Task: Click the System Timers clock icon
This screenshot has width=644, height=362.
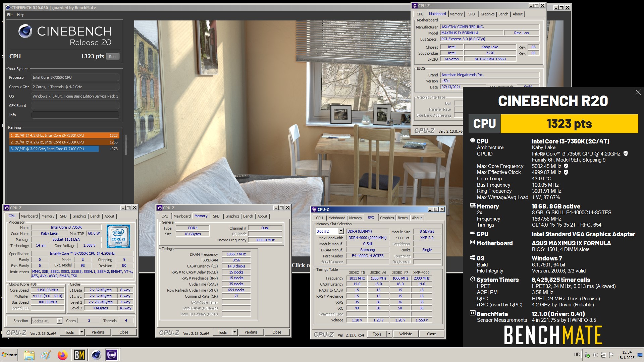Action: coord(473,279)
